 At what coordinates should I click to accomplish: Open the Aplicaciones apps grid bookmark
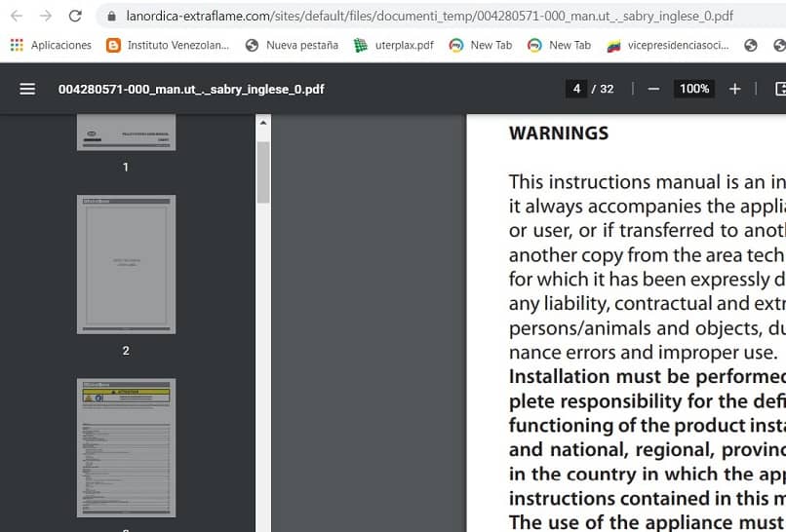(x=50, y=45)
